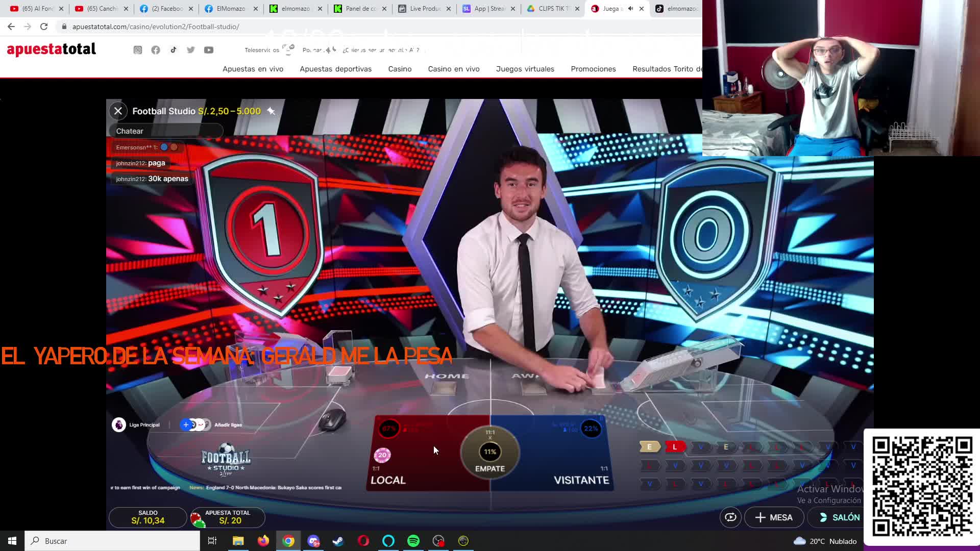Open Chrome from taskbar

tap(288, 541)
